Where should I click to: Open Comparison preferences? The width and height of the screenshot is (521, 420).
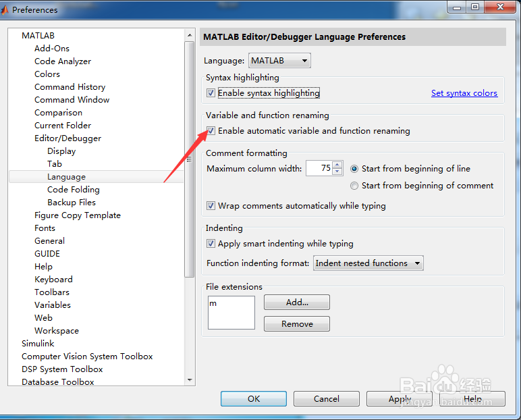[x=58, y=112]
